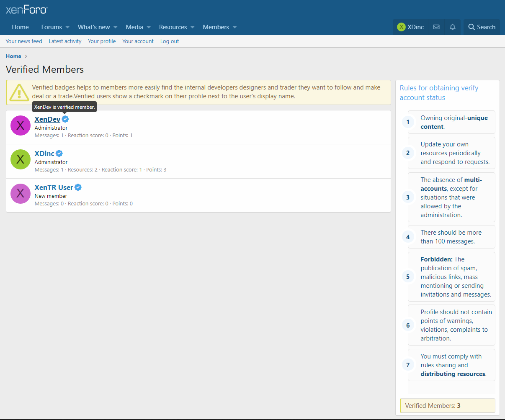Expand the Forums dropdown arrow
Image resolution: width=505 pixels, height=420 pixels.
(x=67, y=27)
